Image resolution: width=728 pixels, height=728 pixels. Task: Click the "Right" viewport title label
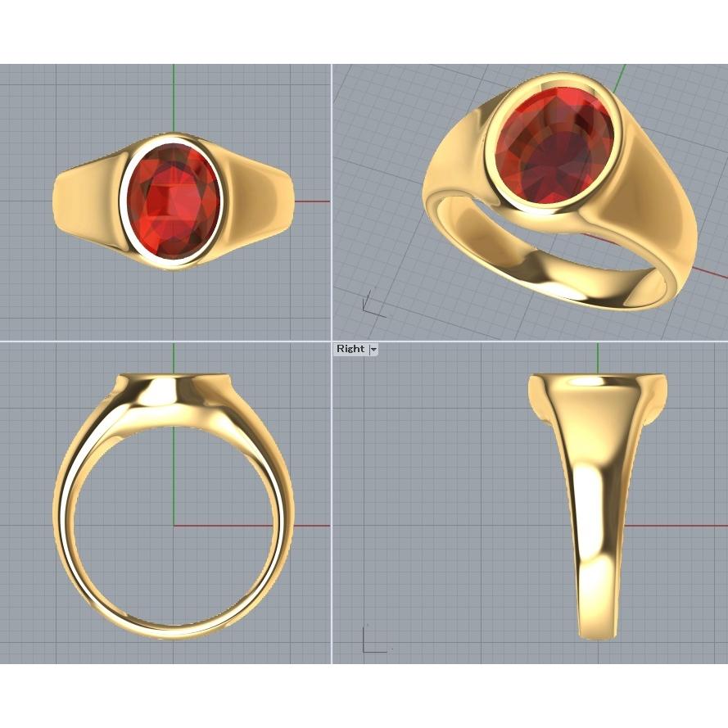pos(350,349)
